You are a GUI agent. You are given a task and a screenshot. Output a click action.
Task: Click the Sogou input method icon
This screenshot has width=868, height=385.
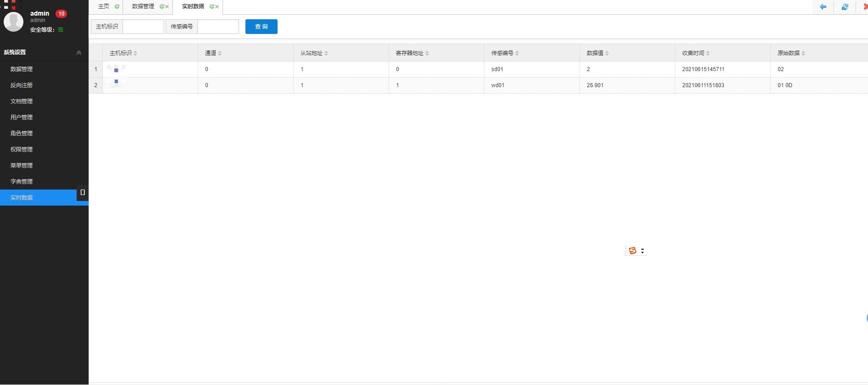pos(633,251)
